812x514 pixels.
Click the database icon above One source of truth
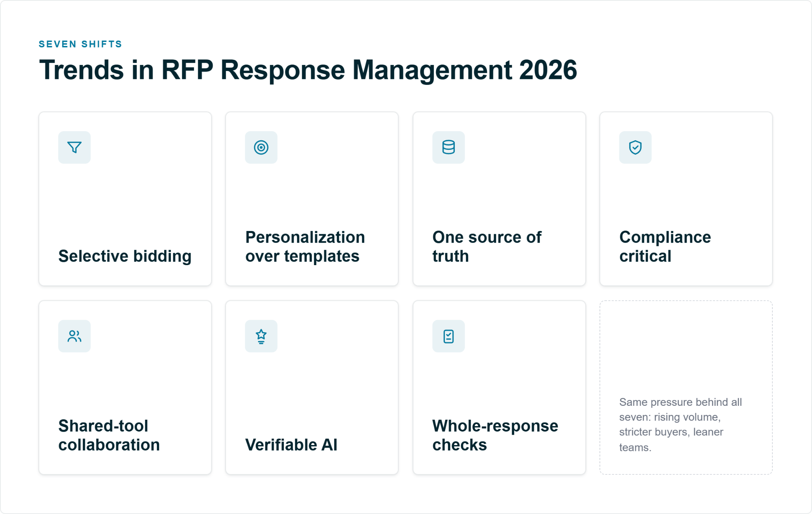(448, 147)
